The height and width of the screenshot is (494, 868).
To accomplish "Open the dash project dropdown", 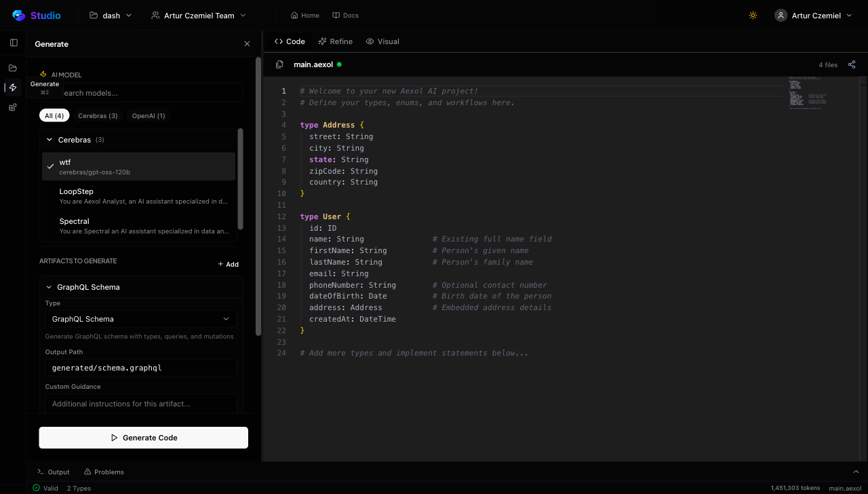I will (111, 16).
